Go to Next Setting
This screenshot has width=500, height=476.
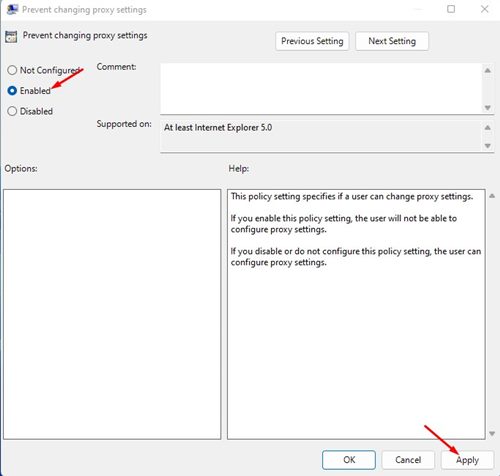pyautogui.click(x=392, y=41)
